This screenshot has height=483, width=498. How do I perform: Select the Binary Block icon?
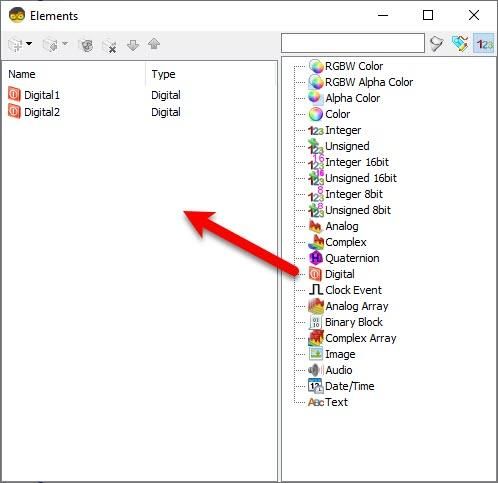tap(316, 322)
